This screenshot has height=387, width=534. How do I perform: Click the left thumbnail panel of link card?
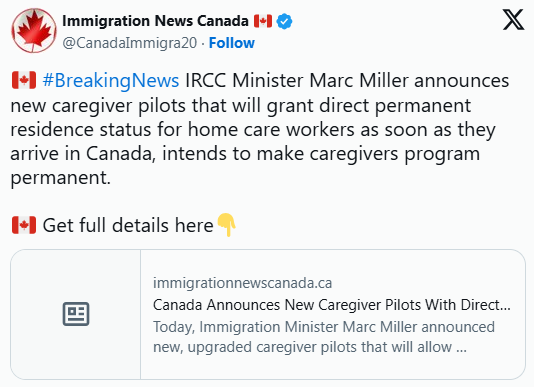coord(76,314)
